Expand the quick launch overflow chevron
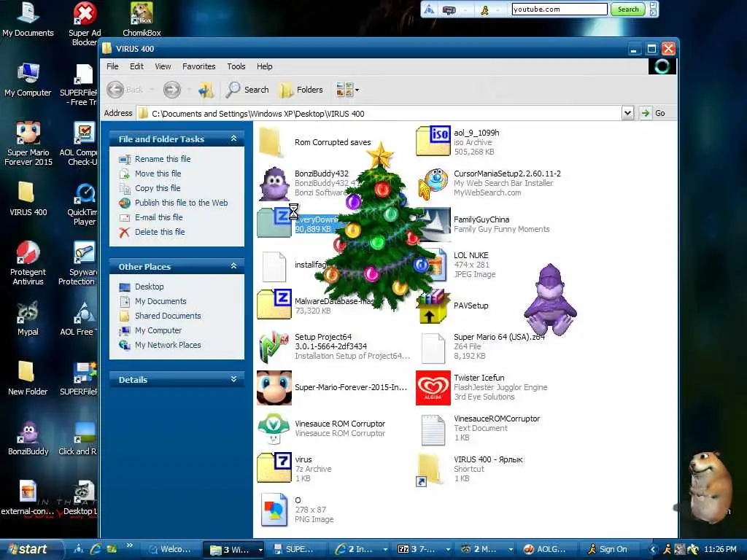The width and height of the screenshot is (747, 560). (x=130, y=545)
